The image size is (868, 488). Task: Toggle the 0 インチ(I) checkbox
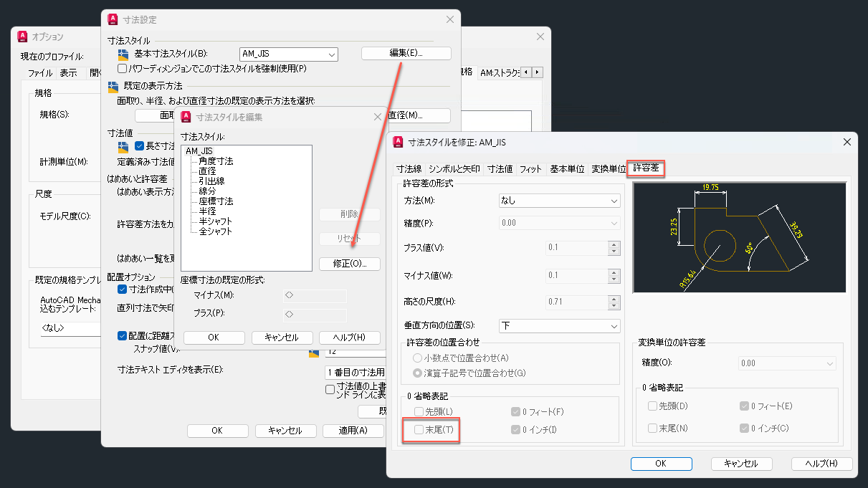pos(515,429)
